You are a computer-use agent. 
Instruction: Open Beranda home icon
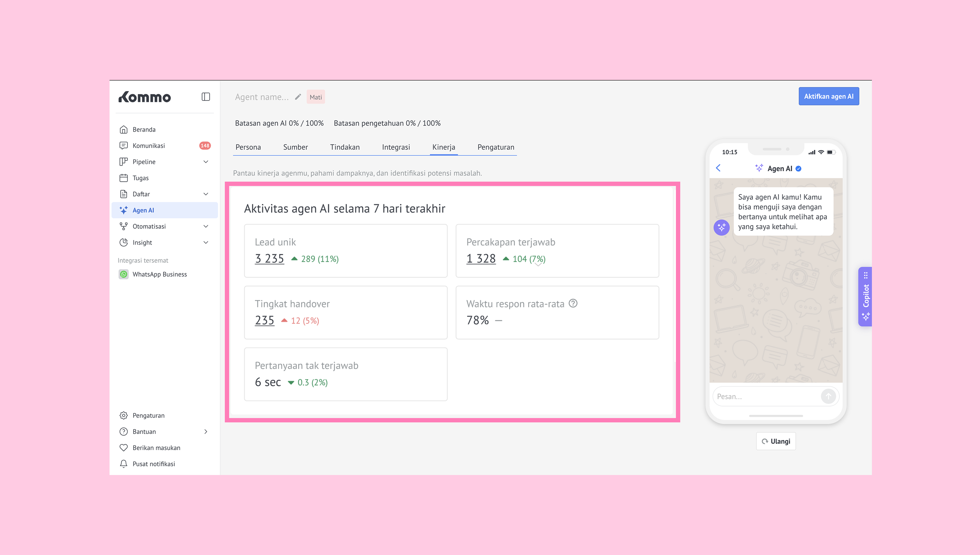pyautogui.click(x=124, y=130)
